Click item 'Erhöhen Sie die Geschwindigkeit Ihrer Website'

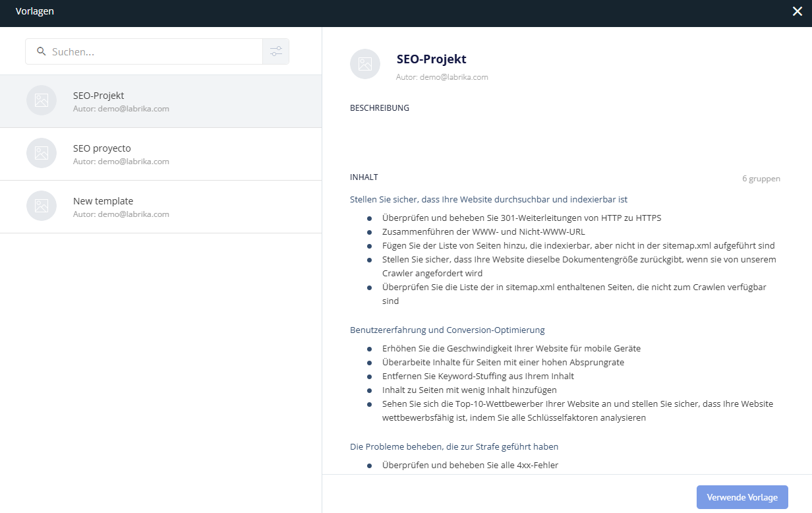pyautogui.click(x=511, y=348)
